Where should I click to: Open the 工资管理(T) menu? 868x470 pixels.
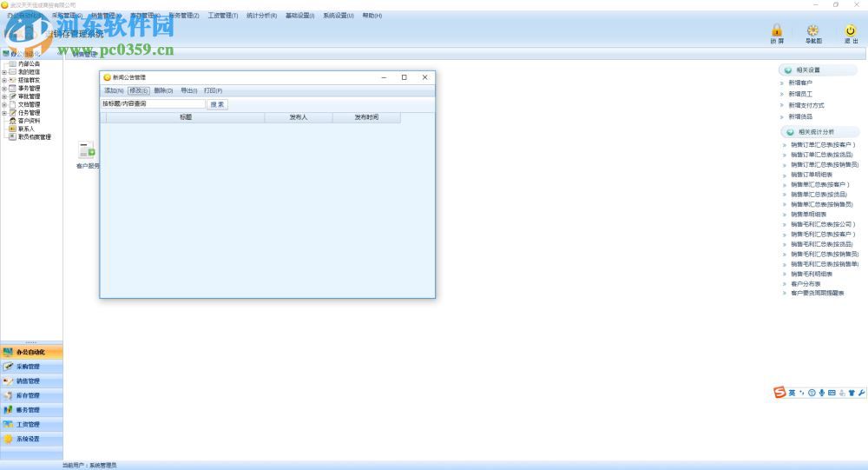tap(222, 16)
